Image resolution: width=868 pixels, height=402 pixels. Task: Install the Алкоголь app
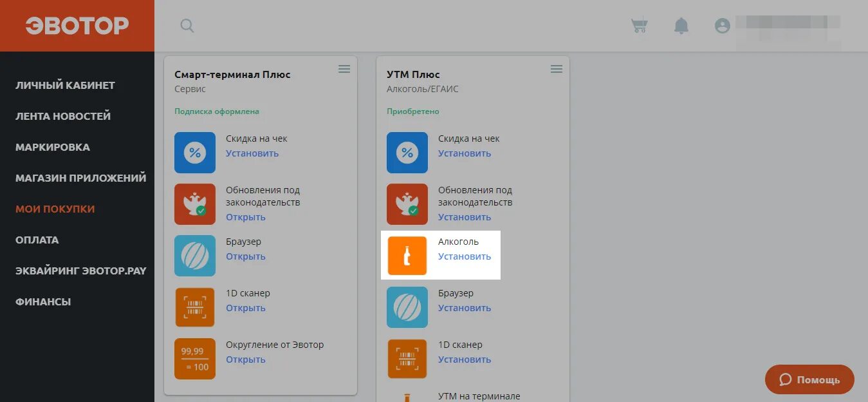pos(465,256)
